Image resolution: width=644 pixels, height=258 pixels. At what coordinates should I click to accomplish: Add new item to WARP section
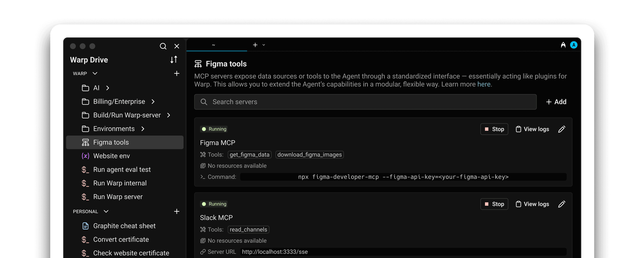coord(177,73)
